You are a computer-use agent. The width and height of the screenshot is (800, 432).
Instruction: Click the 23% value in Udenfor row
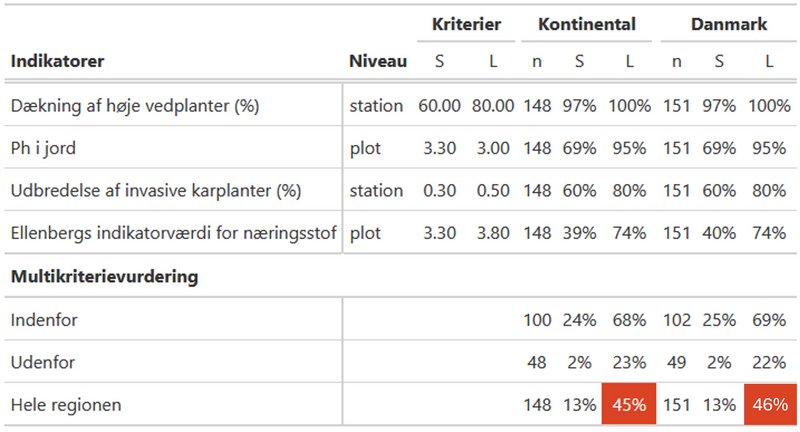[x=629, y=362]
